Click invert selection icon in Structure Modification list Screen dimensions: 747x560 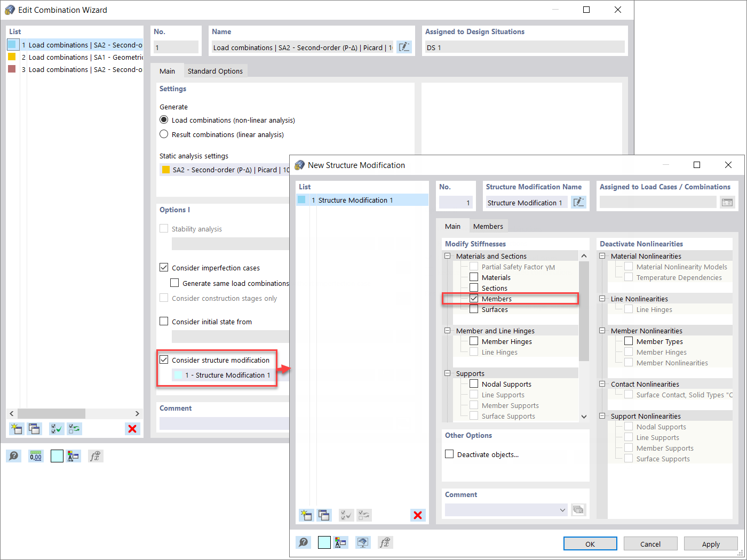[364, 515]
